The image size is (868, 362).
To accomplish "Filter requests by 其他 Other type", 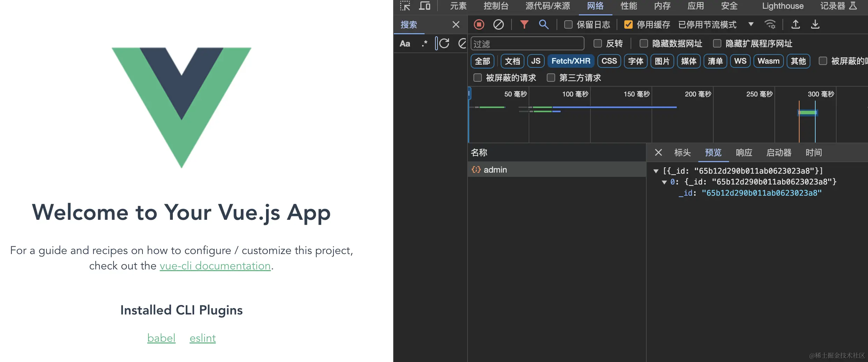I will 799,61.
